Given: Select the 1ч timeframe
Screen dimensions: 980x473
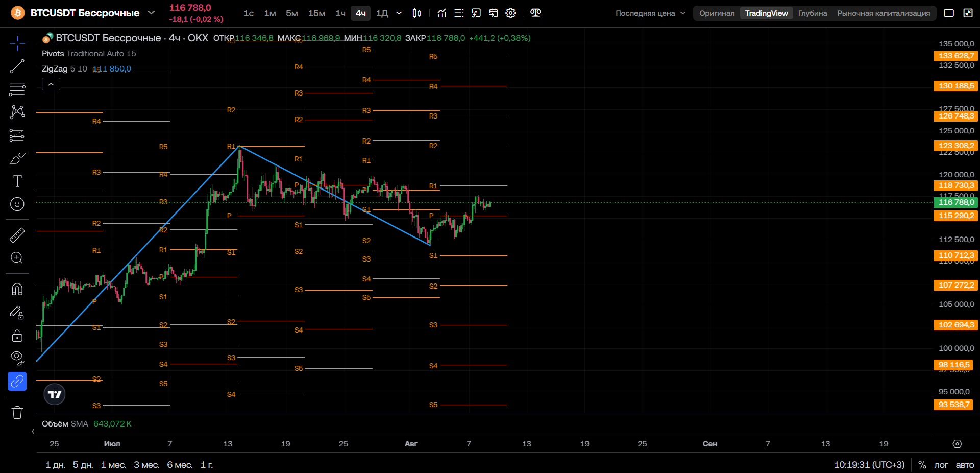Looking at the screenshot, I should [340, 13].
